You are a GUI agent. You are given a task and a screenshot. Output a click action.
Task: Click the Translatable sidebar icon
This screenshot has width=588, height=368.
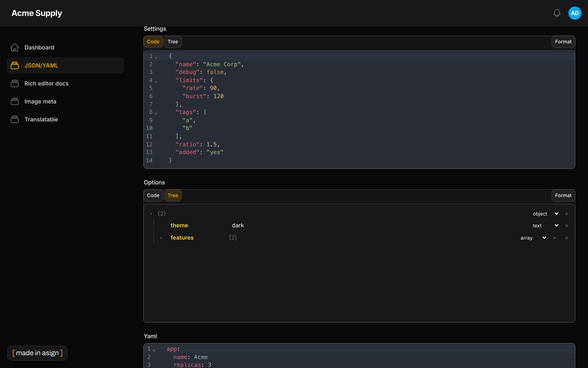pos(14,120)
